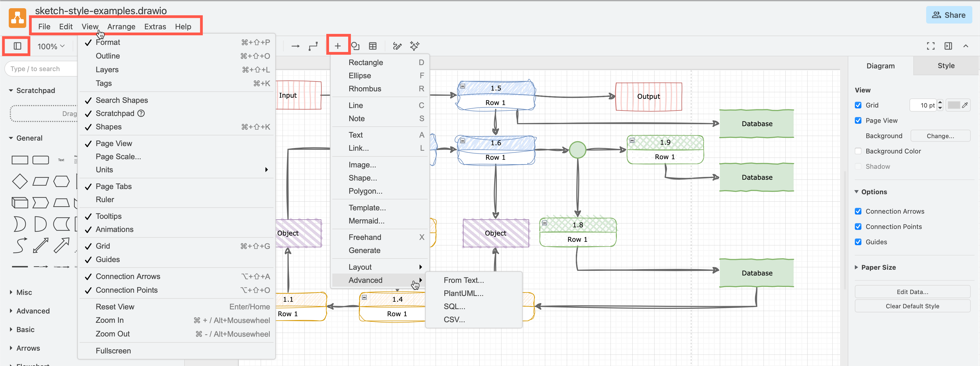Image resolution: width=980 pixels, height=366 pixels.
Task: Pick the parallelogram shape
Action: click(41, 181)
